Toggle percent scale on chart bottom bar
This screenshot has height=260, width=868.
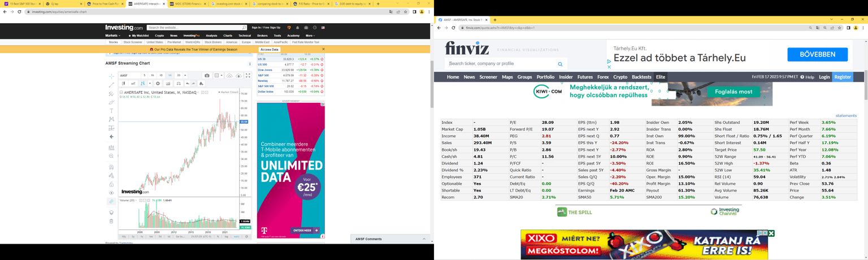(218, 236)
